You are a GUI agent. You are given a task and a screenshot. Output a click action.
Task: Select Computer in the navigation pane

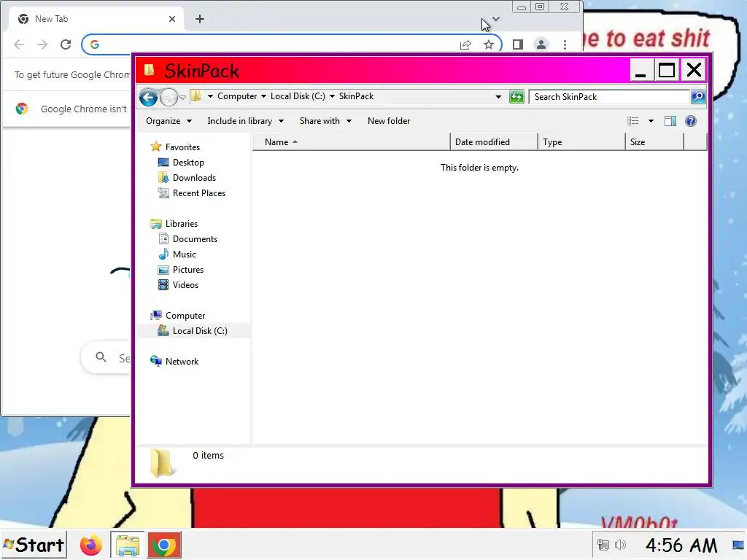tap(185, 316)
